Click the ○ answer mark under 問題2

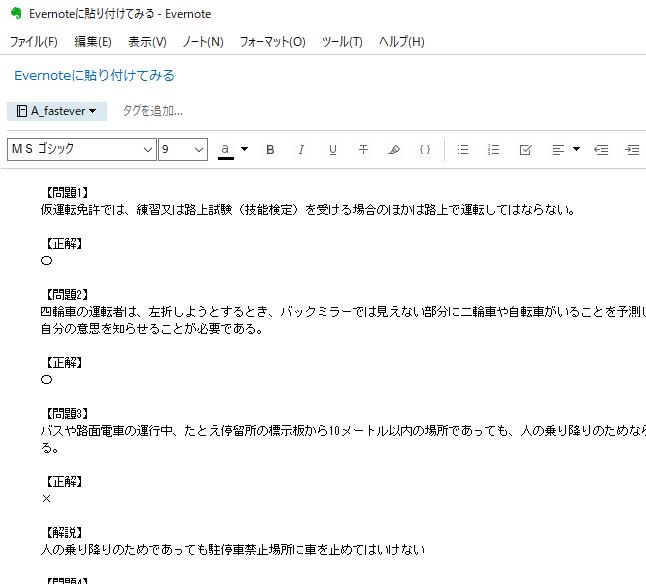pos(47,380)
